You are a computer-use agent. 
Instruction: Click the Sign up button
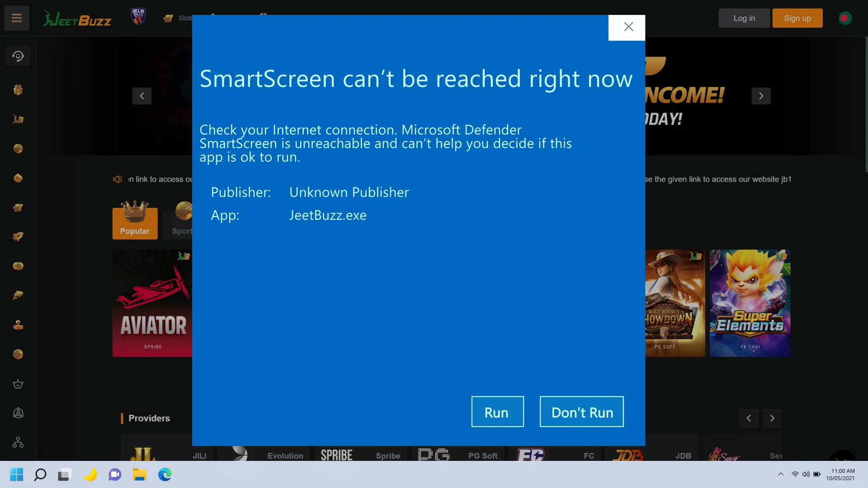[797, 18]
